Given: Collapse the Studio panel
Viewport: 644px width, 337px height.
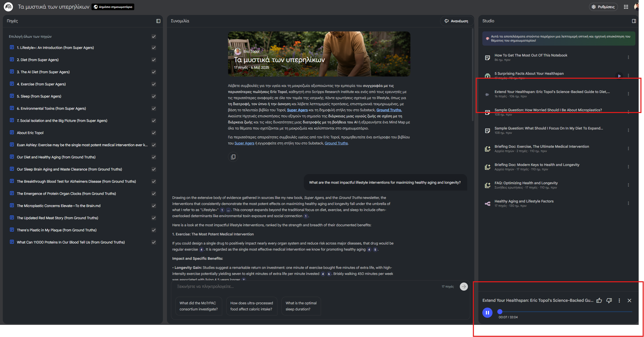Looking at the screenshot, I should click(634, 21).
